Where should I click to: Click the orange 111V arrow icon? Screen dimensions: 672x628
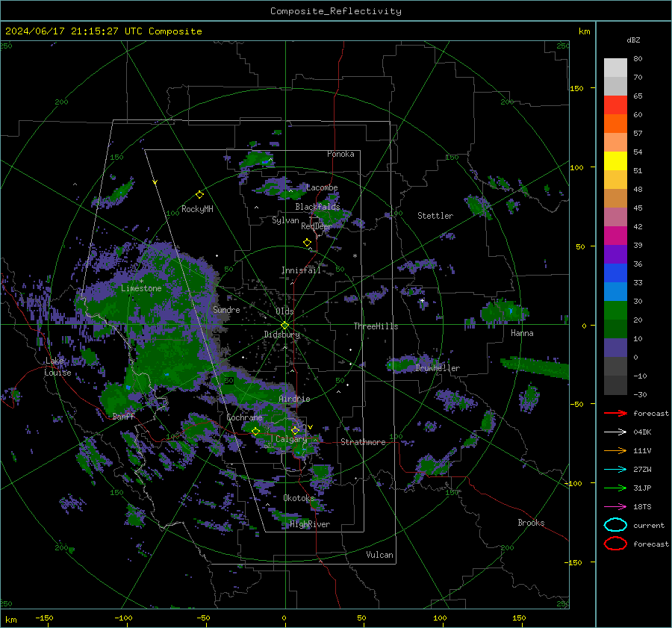615,450
